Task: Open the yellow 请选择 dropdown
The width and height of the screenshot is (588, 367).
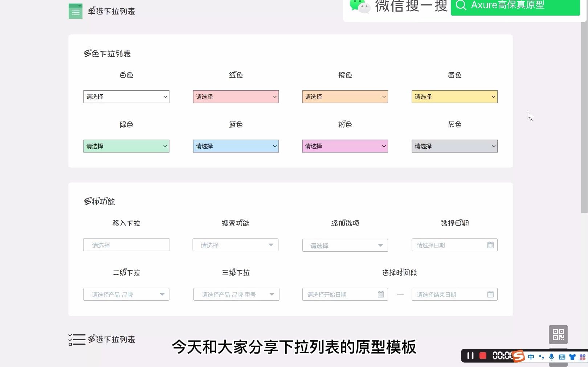Action: click(x=455, y=97)
